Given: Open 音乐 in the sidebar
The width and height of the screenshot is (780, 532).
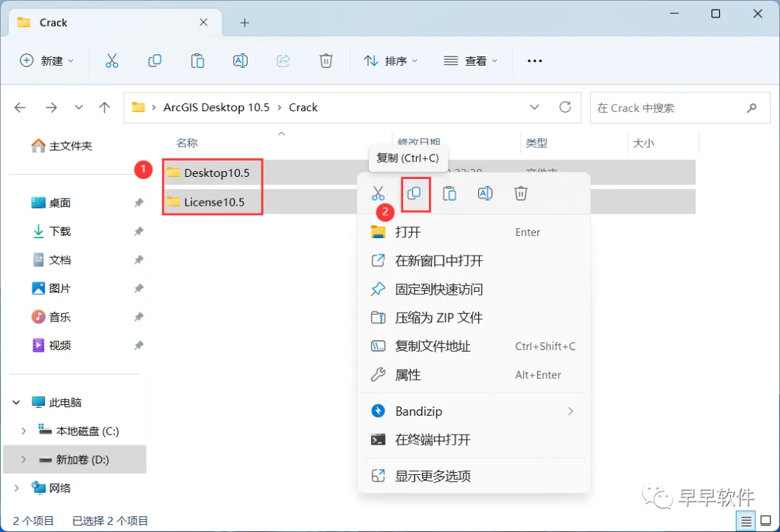Looking at the screenshot, I should [51, 317].
